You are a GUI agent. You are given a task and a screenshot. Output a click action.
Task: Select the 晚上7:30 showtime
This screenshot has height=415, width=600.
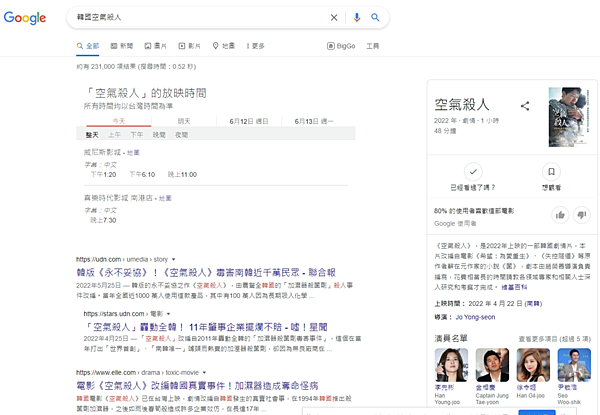[x=103, y=220]
